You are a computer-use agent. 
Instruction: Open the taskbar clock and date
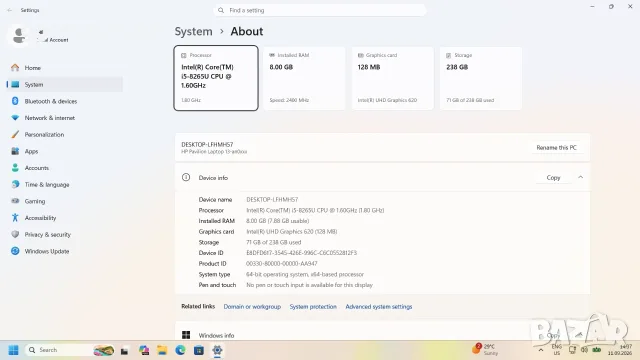click(620, 350)
